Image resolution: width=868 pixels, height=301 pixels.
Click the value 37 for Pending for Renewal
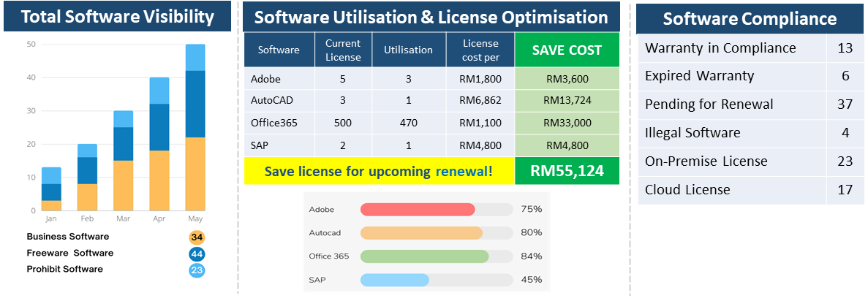click(845, 104)
